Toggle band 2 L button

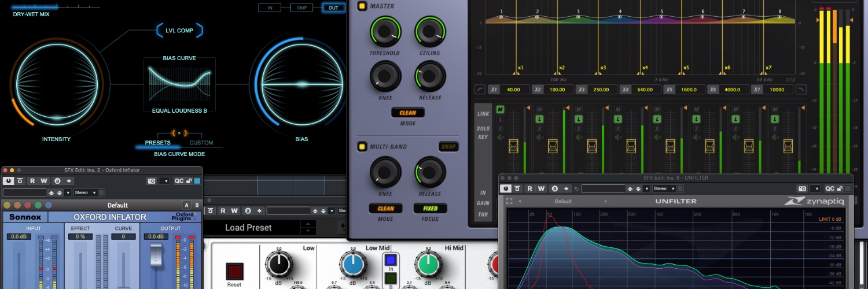coord(539,119)
